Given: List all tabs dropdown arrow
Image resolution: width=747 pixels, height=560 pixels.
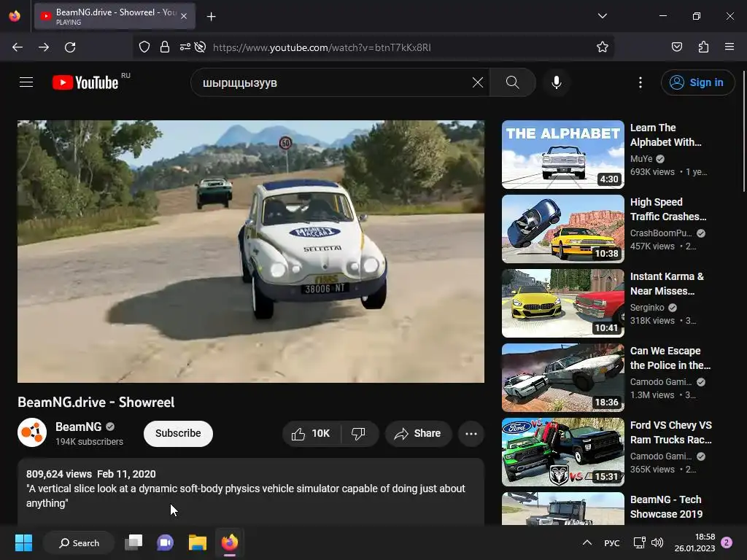Looking at the screenshot, I should click(x=602, y=16).
